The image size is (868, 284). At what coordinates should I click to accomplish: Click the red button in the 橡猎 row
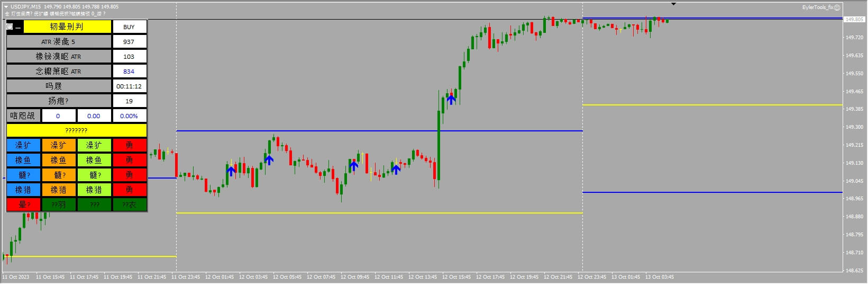click(x=130, y=190)
